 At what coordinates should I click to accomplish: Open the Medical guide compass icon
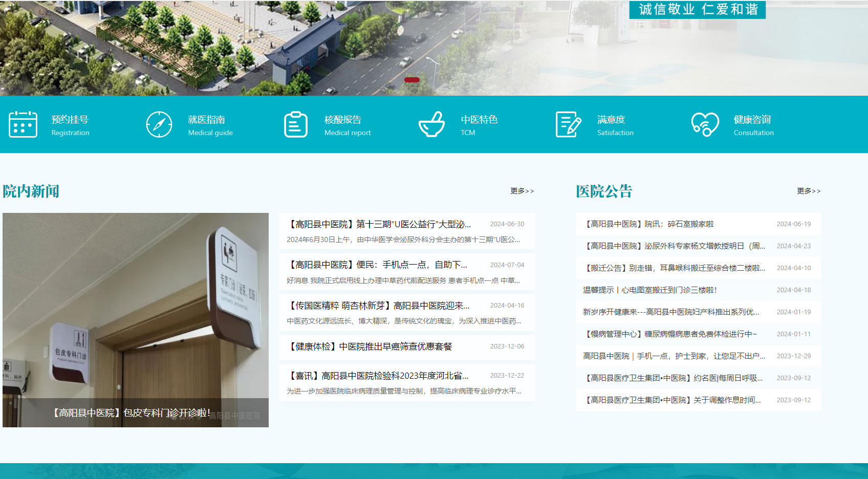coord(159,124)
